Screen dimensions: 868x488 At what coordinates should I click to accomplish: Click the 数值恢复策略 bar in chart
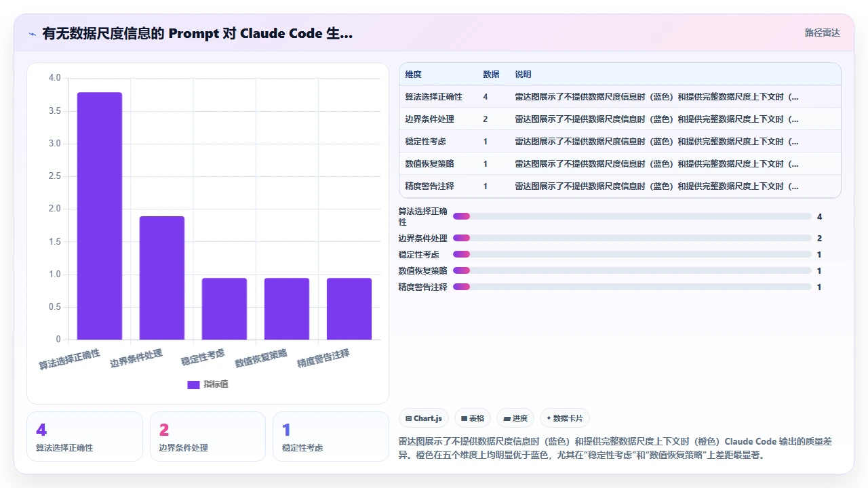coord(287,308)
